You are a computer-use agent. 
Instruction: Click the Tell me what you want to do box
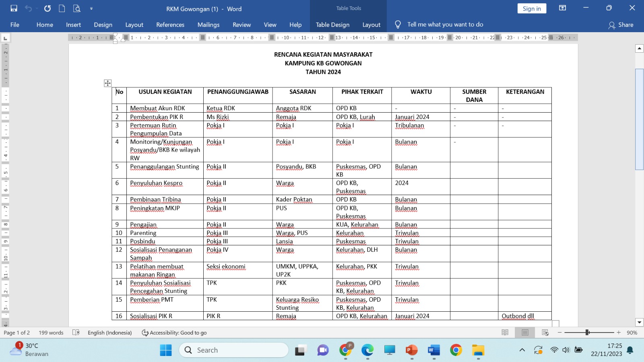pos(445,25)
